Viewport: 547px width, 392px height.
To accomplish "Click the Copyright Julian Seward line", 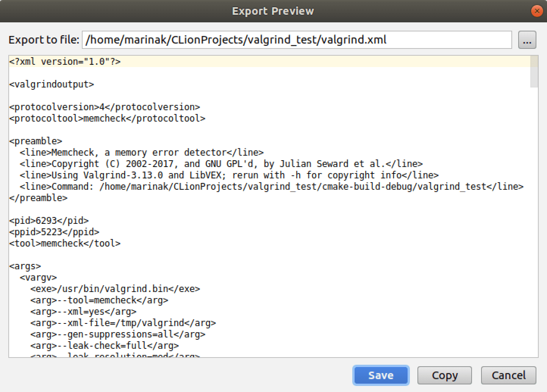I will pyautogui.click(x=221, y=164).
